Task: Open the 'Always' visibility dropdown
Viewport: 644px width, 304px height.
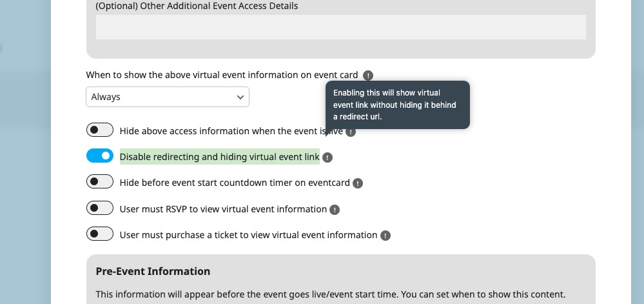Action: (168, 97)
